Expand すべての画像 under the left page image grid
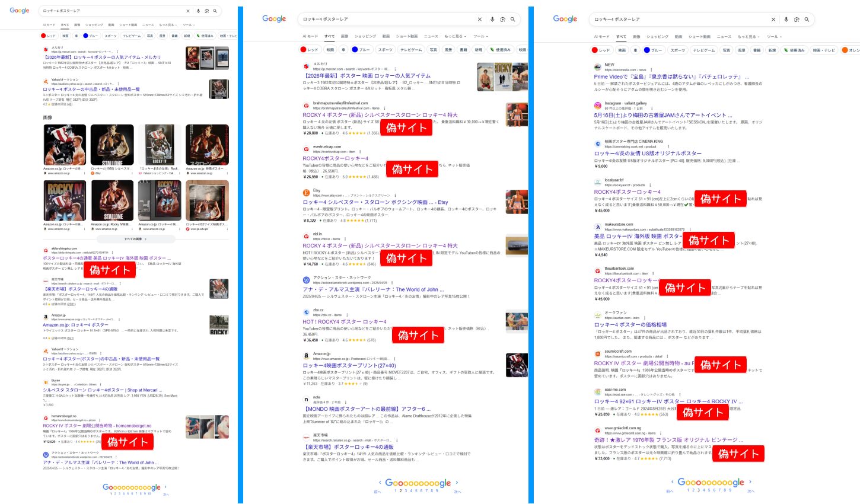The width and height of the screenshot is (860, 504). coord(135,239)
